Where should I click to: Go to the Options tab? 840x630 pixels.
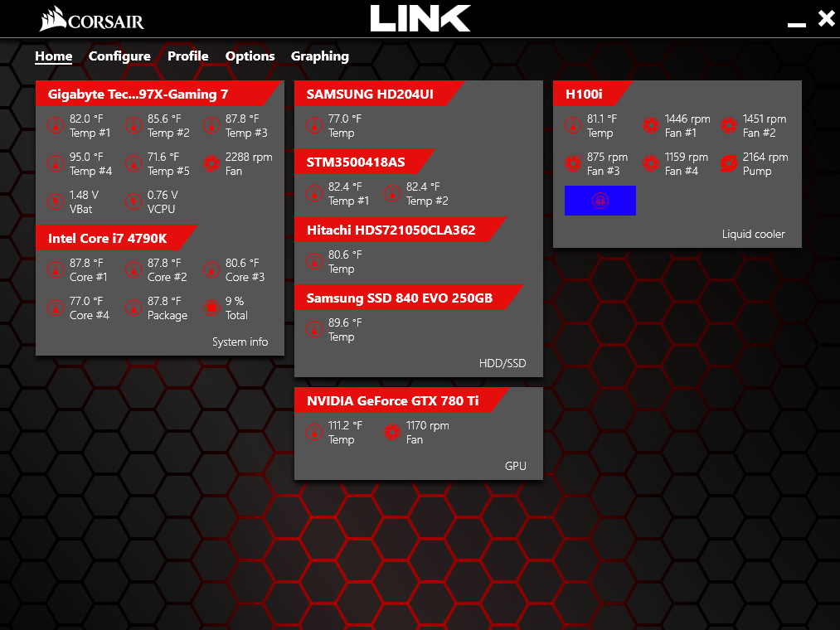click(x=250, y=56)
